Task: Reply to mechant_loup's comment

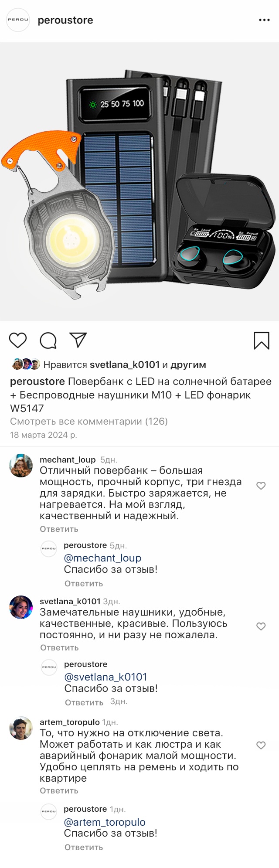Action: (x=59, y=529)
